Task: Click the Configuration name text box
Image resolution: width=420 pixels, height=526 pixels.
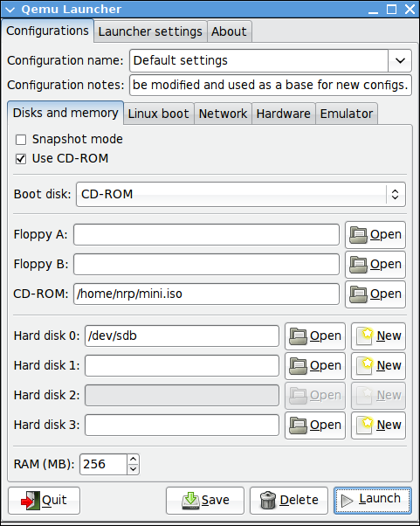Action: pos(258,60)
